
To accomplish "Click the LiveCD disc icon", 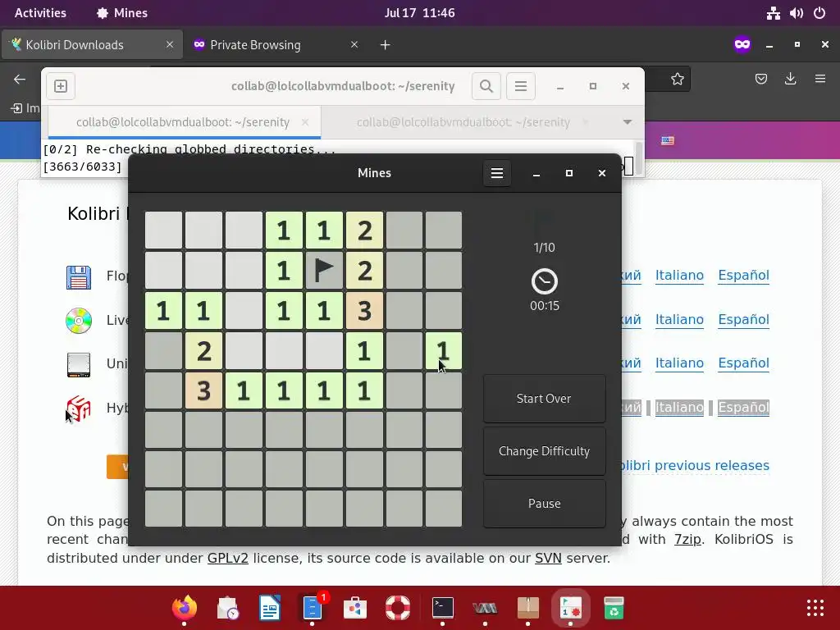I will [79, 321].
